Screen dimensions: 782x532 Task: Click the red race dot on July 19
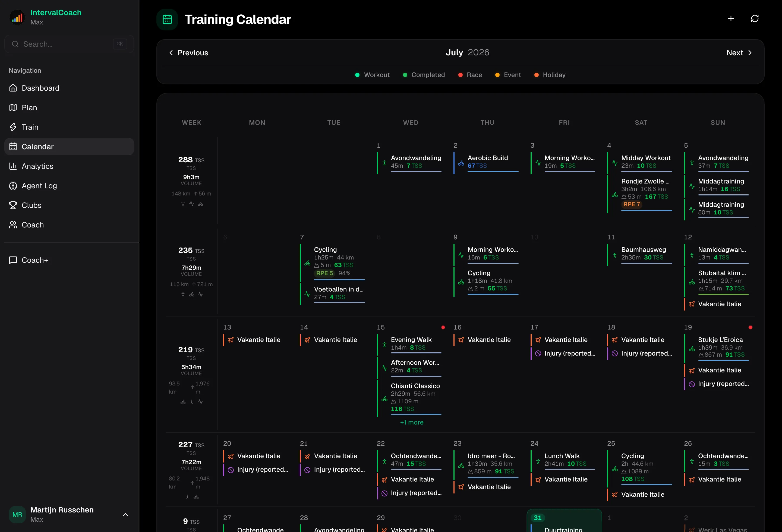(x=750, y=327)
